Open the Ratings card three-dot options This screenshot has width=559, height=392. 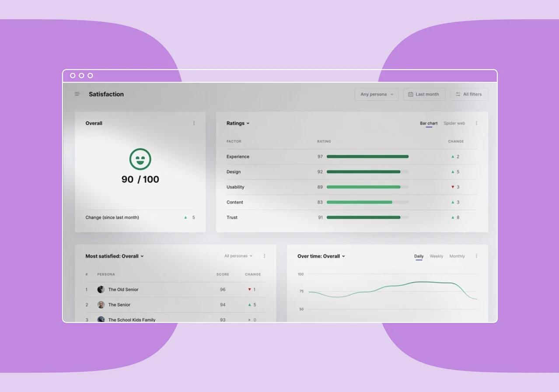(476, 123)
